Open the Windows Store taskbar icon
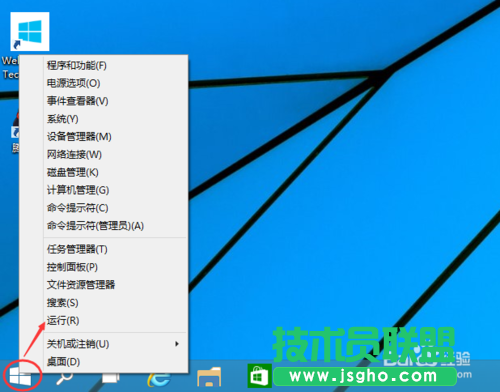The width and height of the screenshot is (500, 392). [259, 377]
